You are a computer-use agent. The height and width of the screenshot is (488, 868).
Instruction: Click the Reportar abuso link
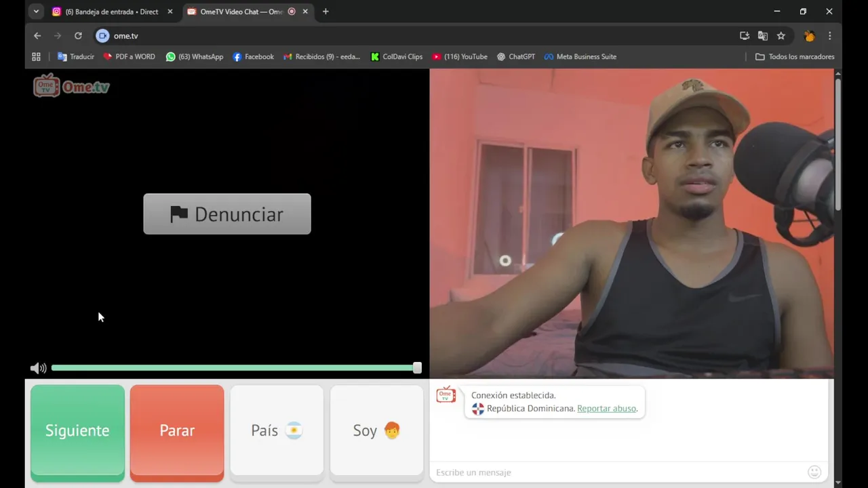click(606, 409)
